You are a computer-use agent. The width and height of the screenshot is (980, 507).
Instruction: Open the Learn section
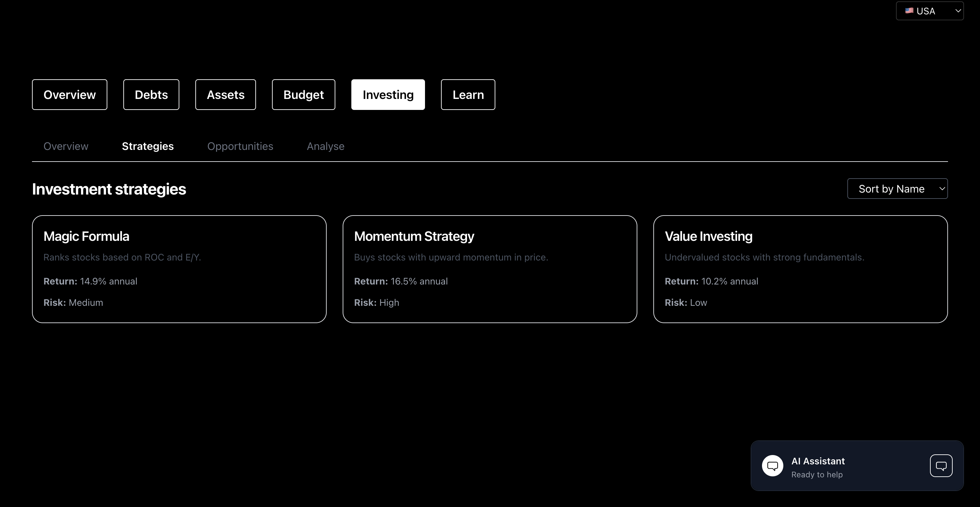[468, 95]
